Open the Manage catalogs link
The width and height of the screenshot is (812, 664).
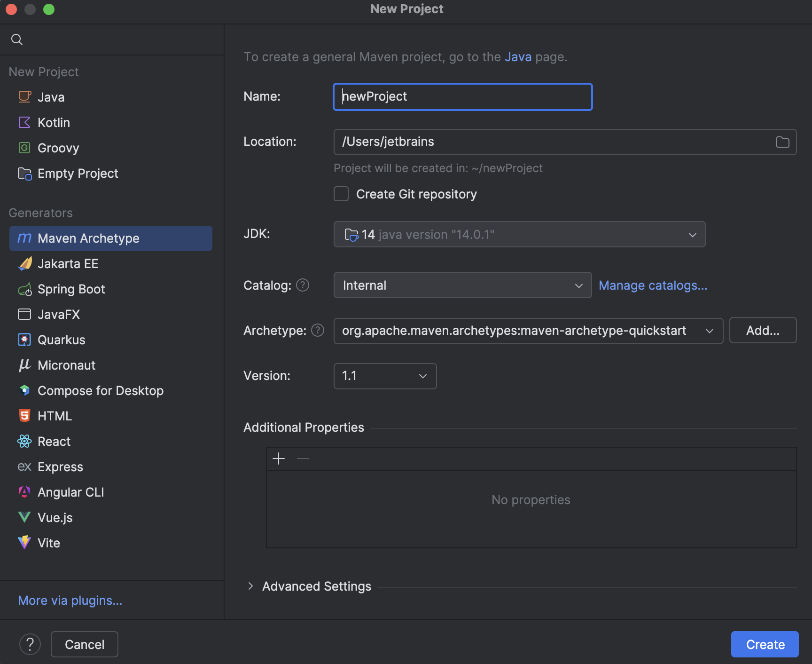[653, 285]
